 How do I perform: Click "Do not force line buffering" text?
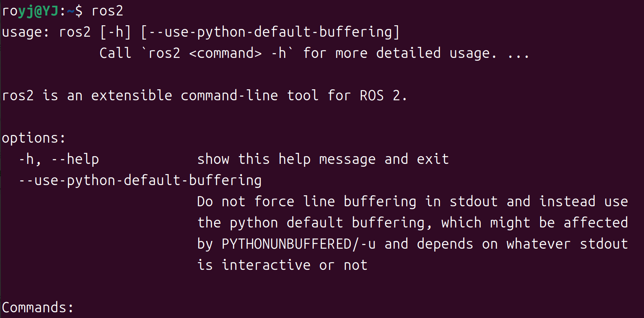click(307, 202)
